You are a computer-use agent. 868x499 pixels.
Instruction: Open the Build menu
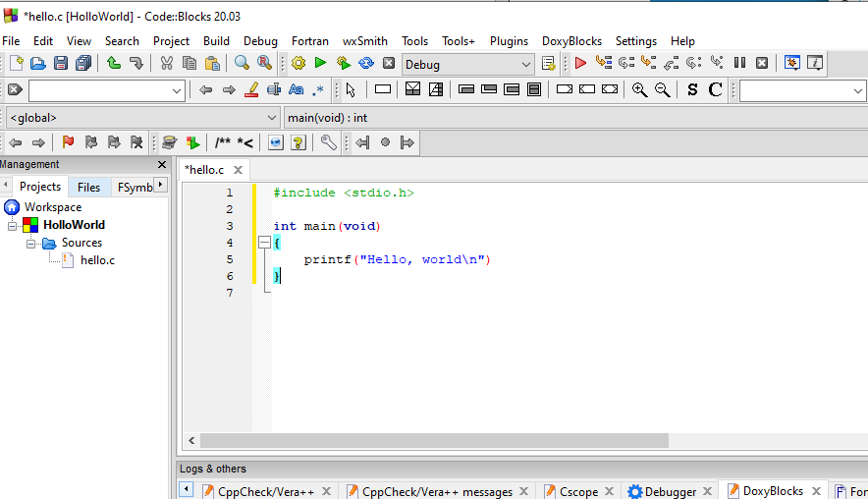(x=216, y=41)
